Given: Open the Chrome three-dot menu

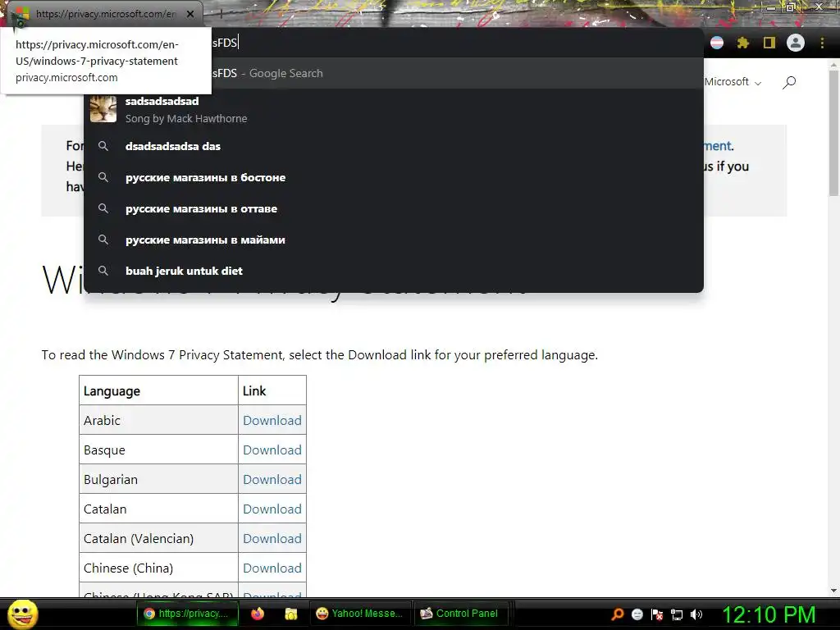Looking at the screenshot, I should pos(822,43).
